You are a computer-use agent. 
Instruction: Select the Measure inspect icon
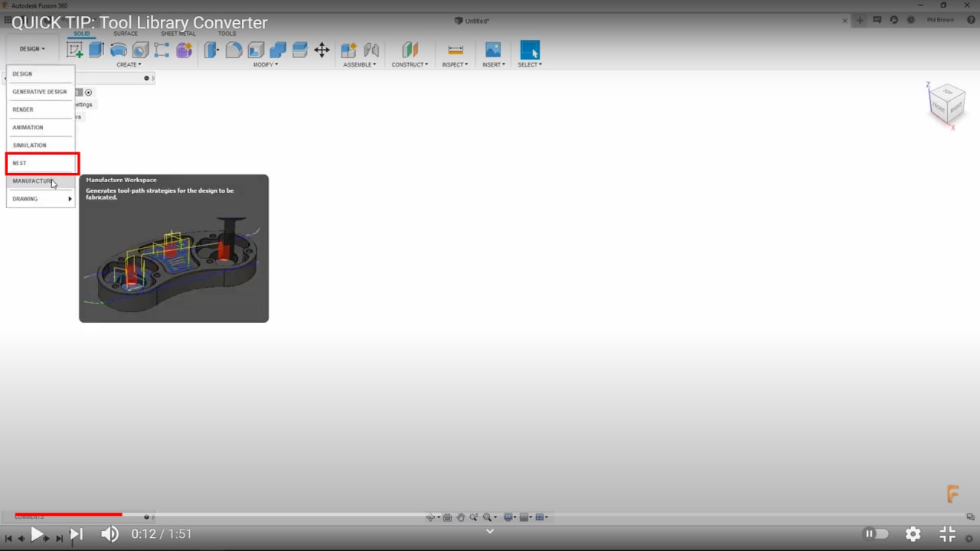click(x=456, y=51)
